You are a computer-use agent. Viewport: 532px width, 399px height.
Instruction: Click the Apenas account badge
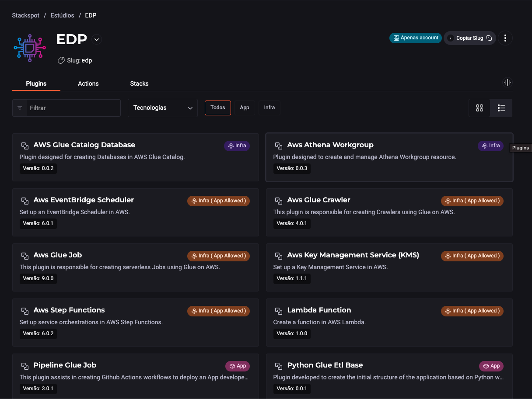click(x=416, y=38)
